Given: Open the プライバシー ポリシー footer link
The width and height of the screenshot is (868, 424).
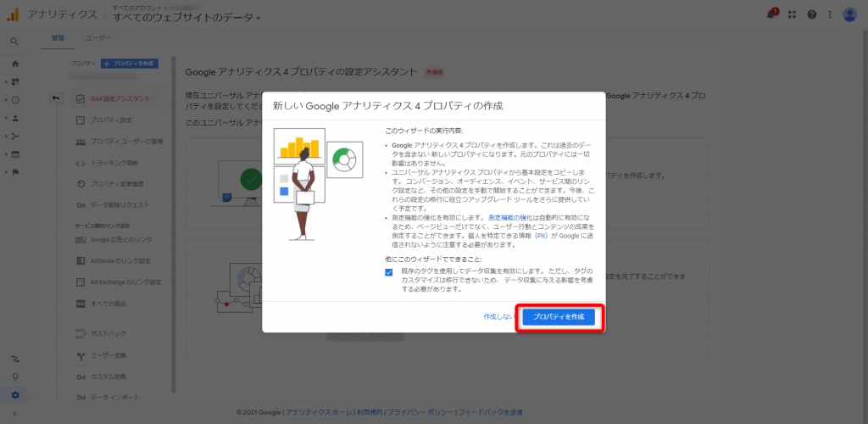Looking at the screenshot, I should [420, 412].
